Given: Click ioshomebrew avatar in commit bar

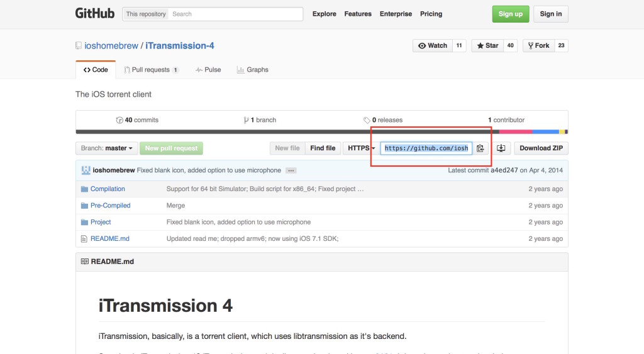Looking at the screenshot, I should click(86, 170).
